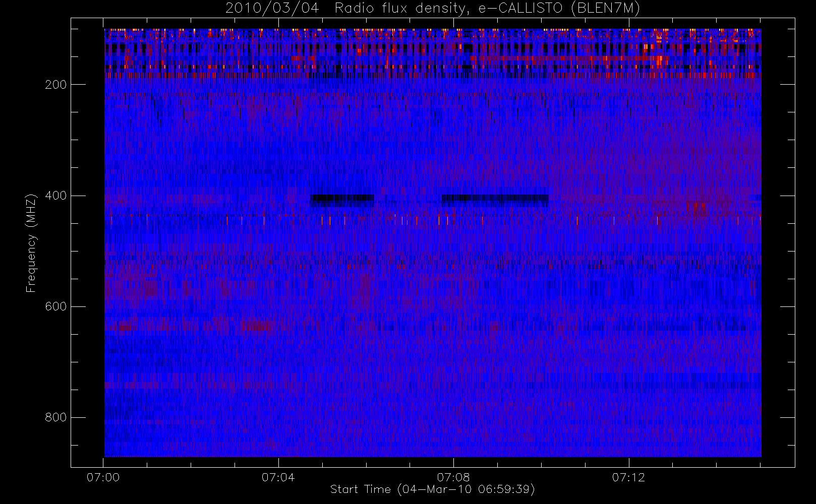Select the 800 frequency tick label
816x504 pixels.
click(x=56, y=417)
